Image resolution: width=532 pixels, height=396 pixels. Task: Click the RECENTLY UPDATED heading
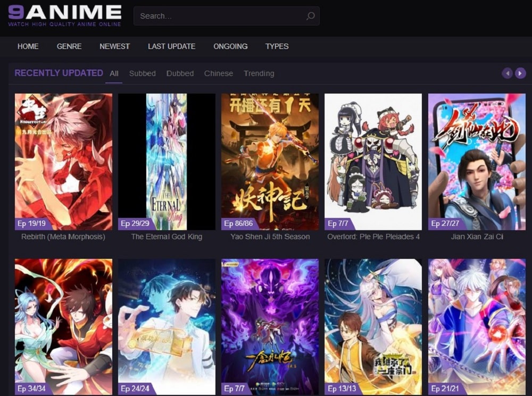point(59,73)
